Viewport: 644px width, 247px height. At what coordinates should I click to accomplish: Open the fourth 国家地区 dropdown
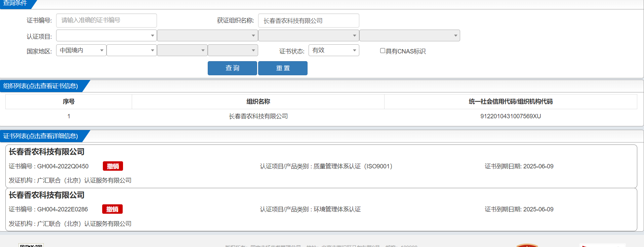233,50
